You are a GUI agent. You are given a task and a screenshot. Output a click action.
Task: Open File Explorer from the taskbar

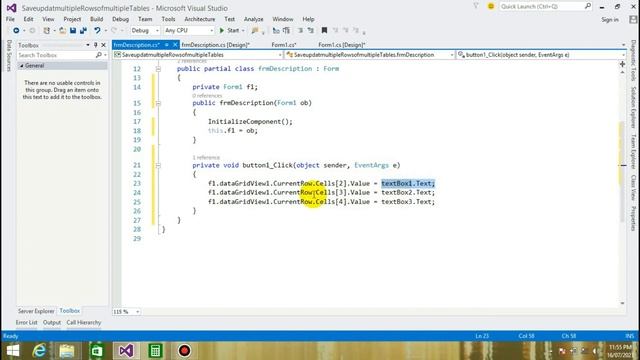click(x=67, y=351)
